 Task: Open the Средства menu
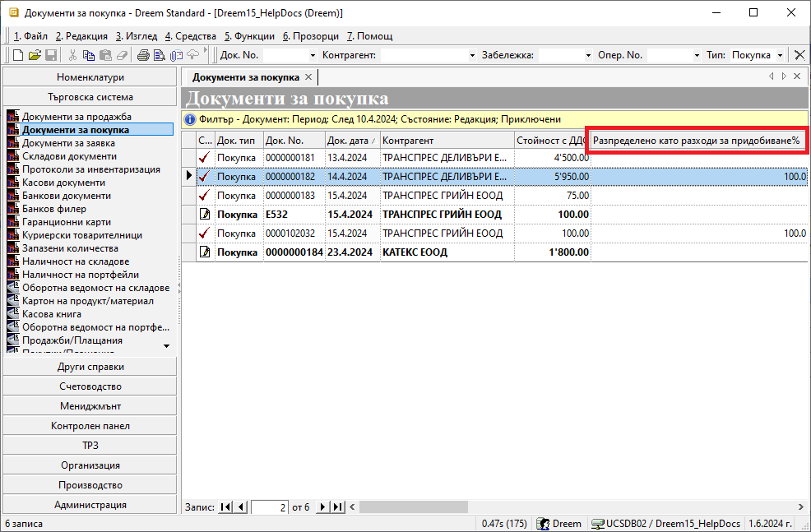pos(190,36)
